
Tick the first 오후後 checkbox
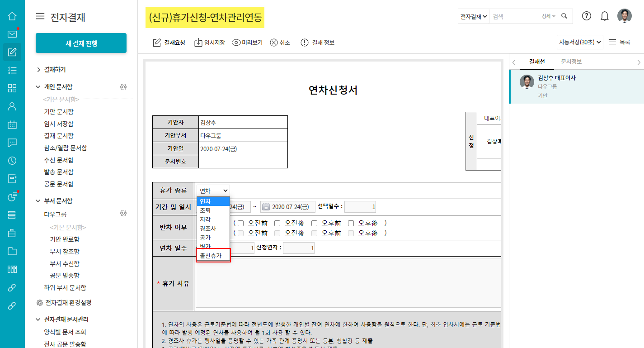pos(351,223)
